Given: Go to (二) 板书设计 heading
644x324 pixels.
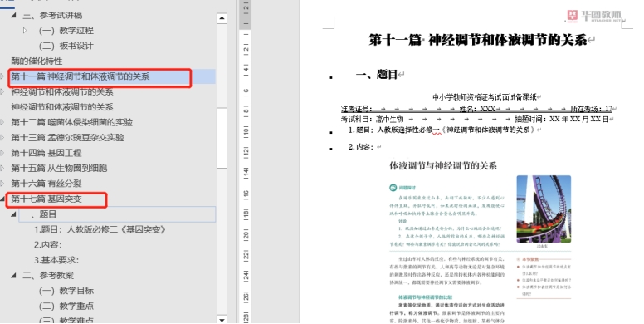Looking at the screenshot, I should tap(66, 46).
